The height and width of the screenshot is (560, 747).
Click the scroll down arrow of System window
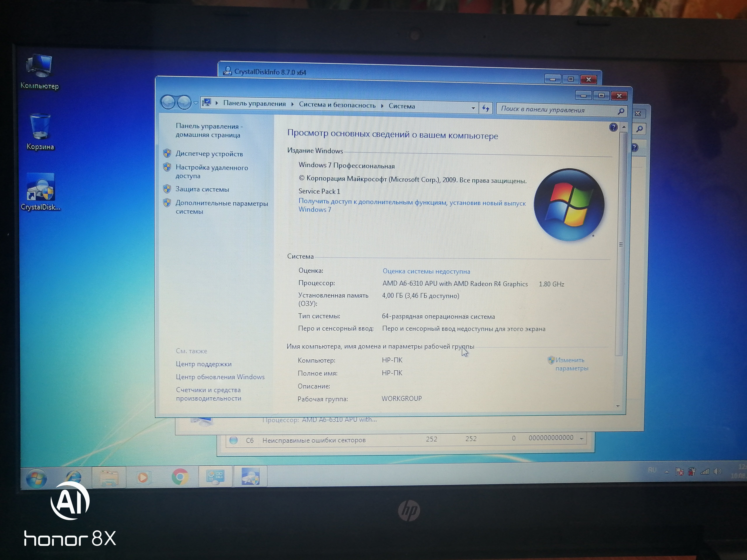tap(618, 406)
